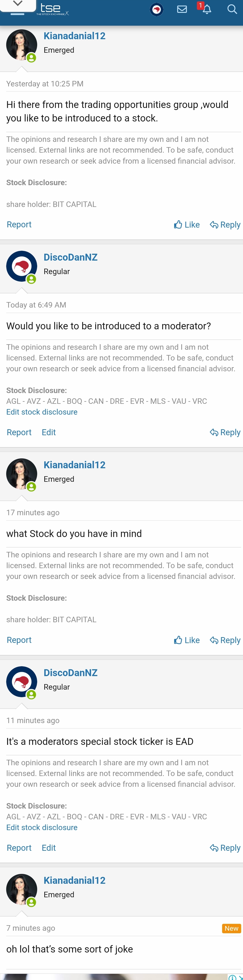Reply to the 'what Stock do you have' post
This screenshot has height=980, width=243.
225,640
